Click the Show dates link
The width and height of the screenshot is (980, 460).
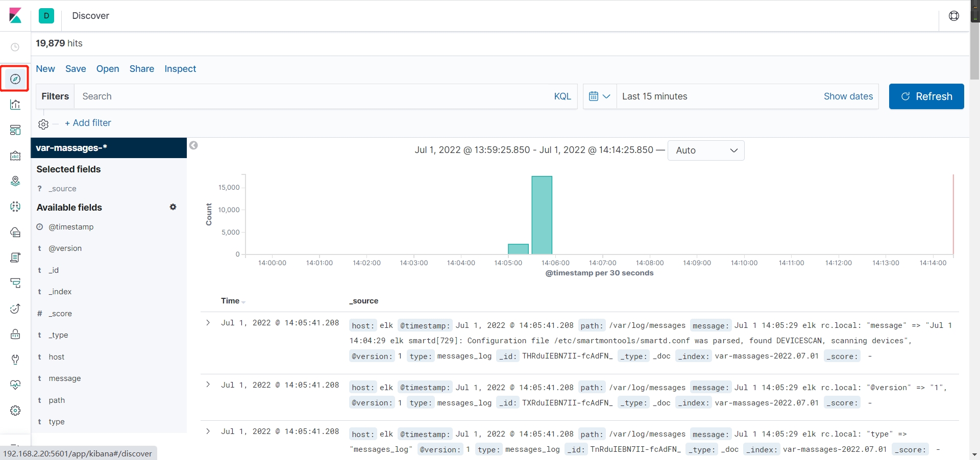848,96
